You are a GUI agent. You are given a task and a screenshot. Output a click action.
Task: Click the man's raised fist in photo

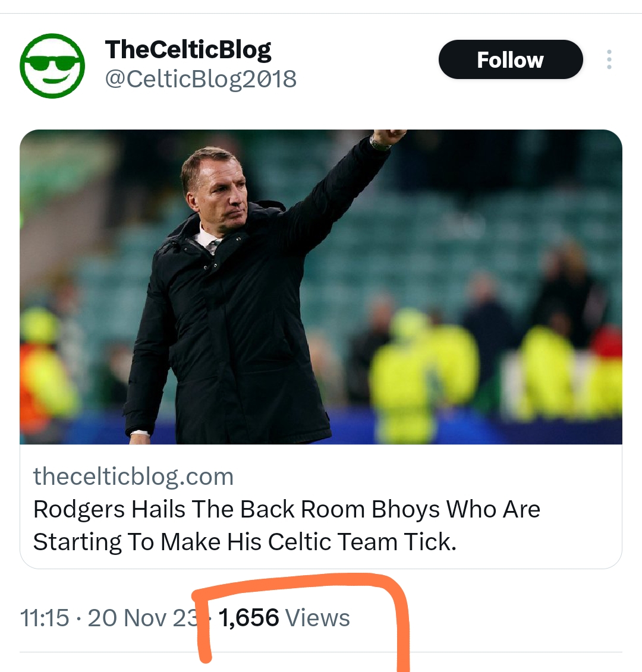point(386,138)
